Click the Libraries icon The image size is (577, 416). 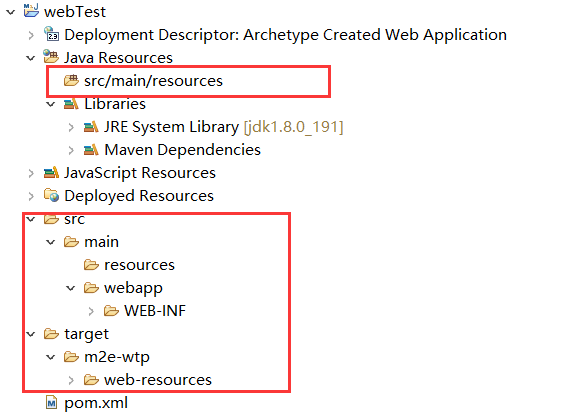pos(71,104)
